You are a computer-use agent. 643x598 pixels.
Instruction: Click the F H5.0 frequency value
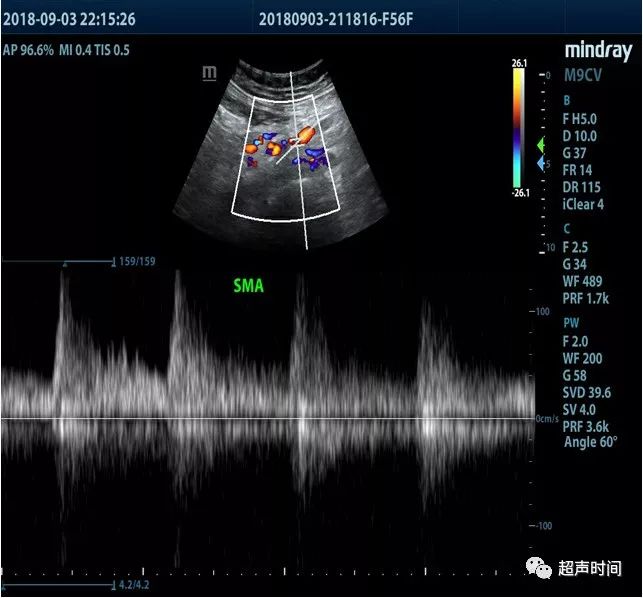pyautogui.click(x=580, y=119)
